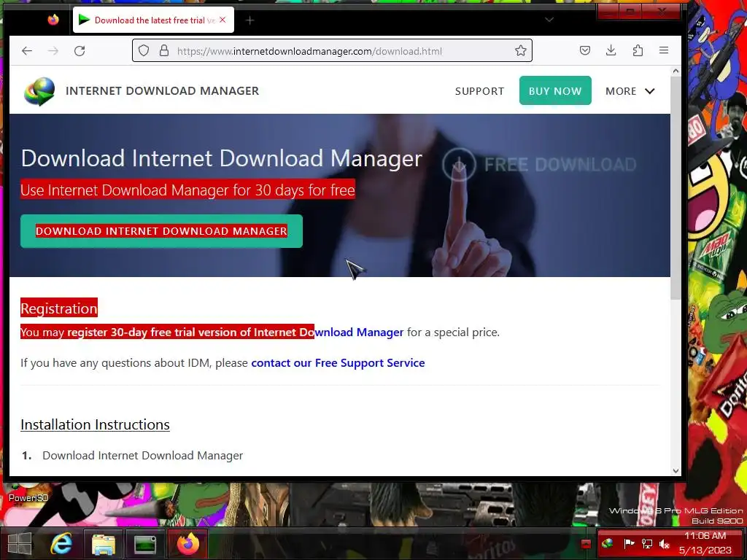Screen dimensions: 747x560
Task: Expand the list all tabs chevron
Action: click(x=549, y=20)
